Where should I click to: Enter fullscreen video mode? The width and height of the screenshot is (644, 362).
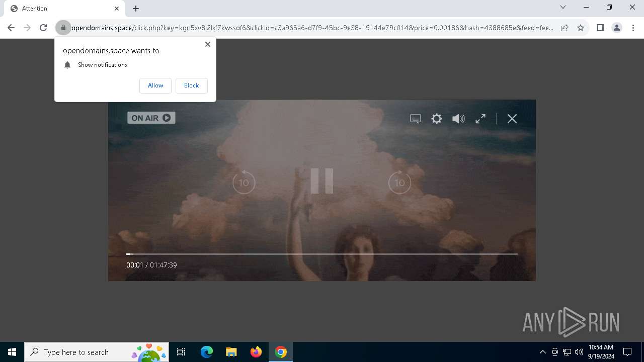pos(480,119)
